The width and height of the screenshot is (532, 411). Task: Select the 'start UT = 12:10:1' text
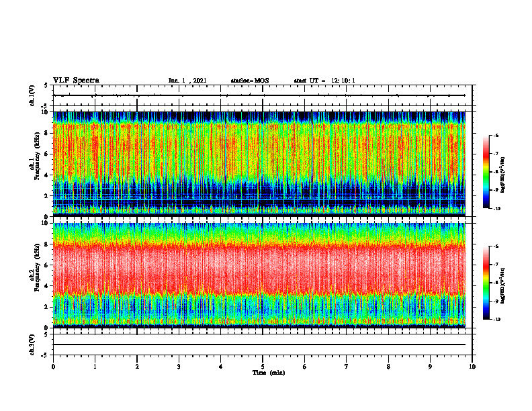tap(324, 81)
